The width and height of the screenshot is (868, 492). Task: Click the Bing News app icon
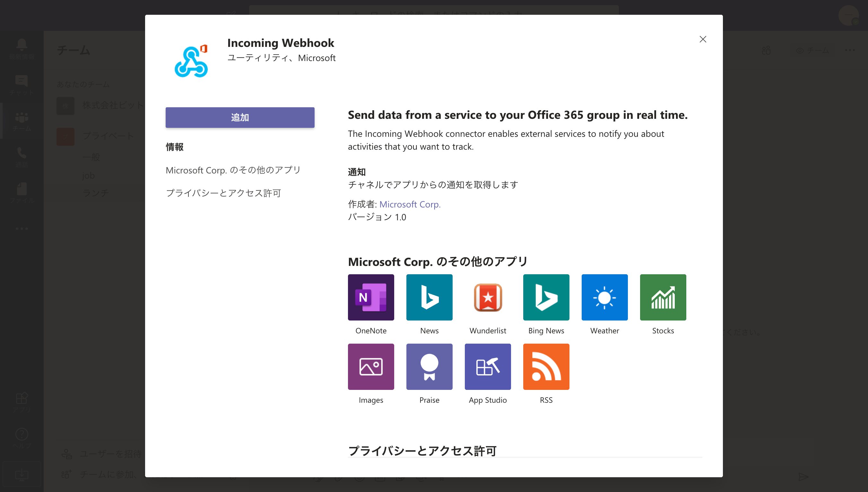point(546,297)
